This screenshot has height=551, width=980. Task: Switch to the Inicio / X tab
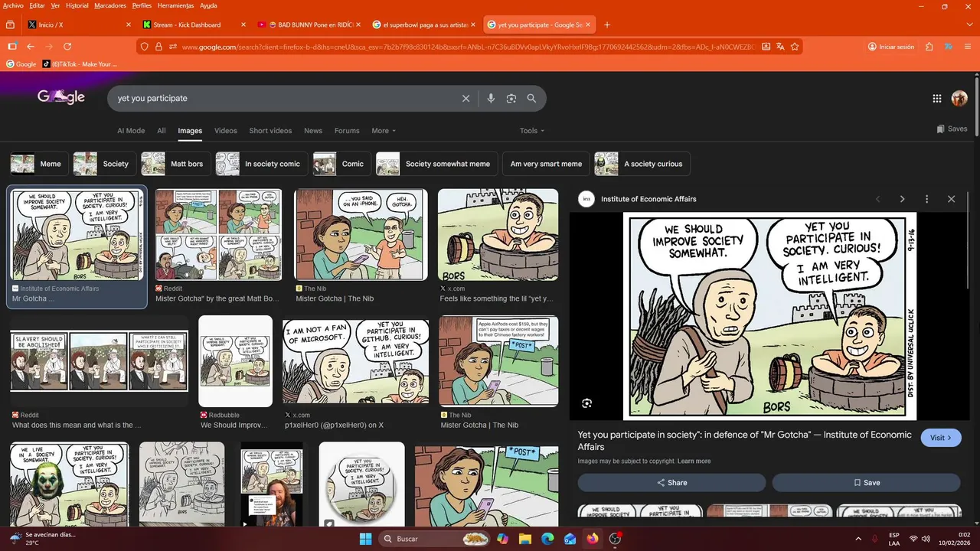coord(79,24)
